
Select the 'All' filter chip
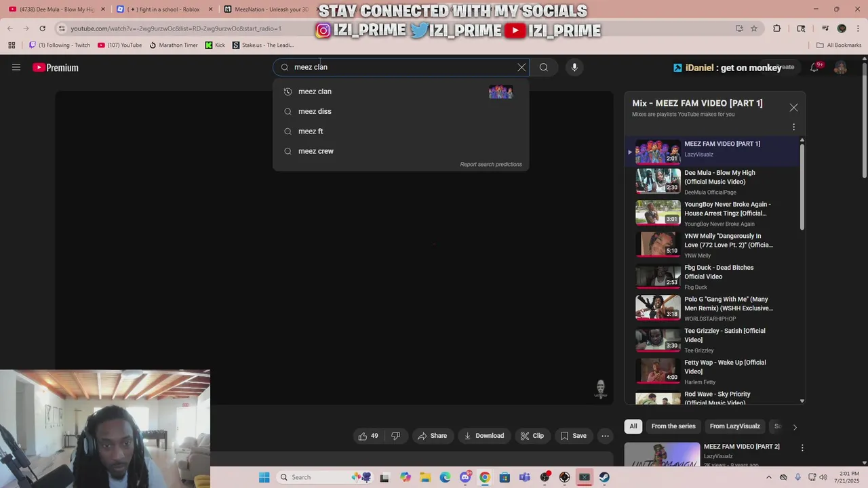pyautogui.click(x=633, y=426)
